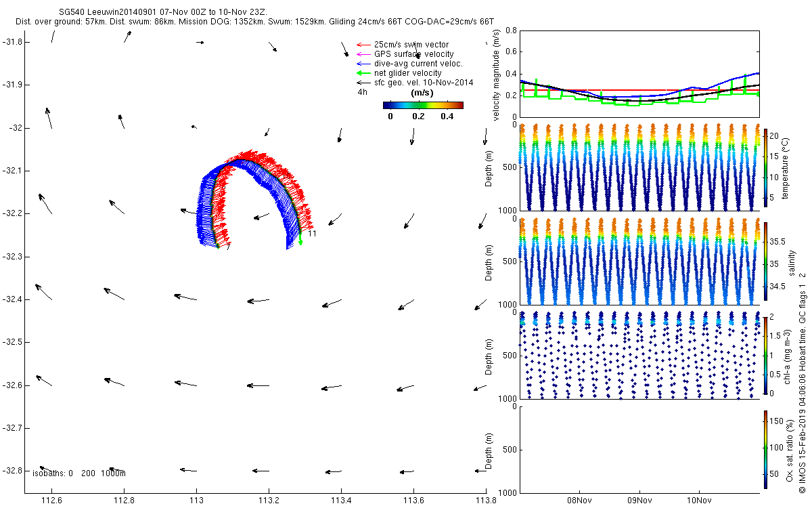Image resolution: width=812 pixels, height=508 pixels.
Task: Click the black geostrophic velocity legend arrow
Action: pos(363,83)
